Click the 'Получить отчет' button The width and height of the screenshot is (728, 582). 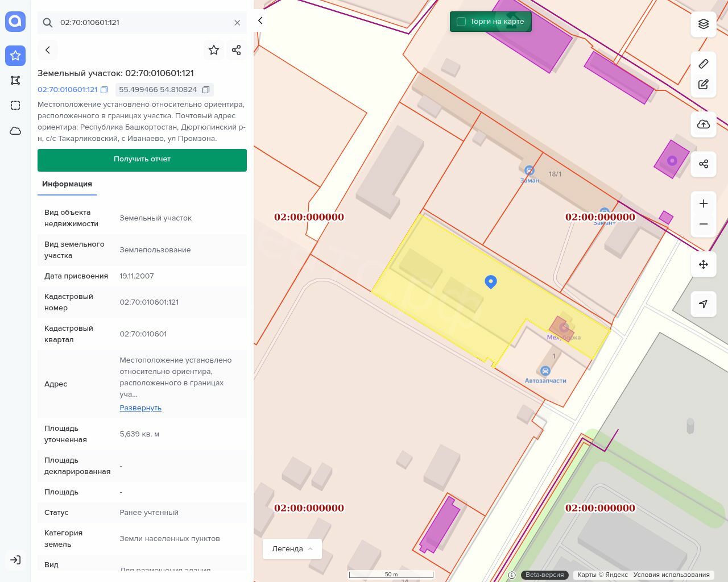click(142, 160)
